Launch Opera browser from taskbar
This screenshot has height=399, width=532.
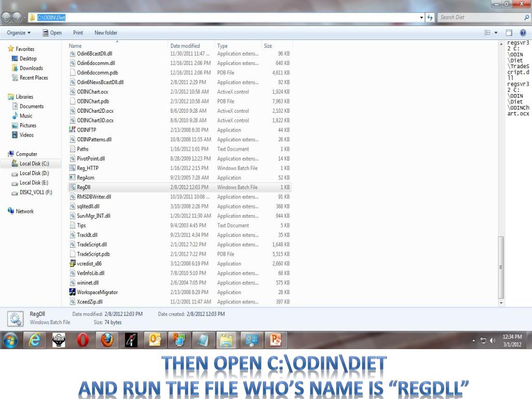83,340
